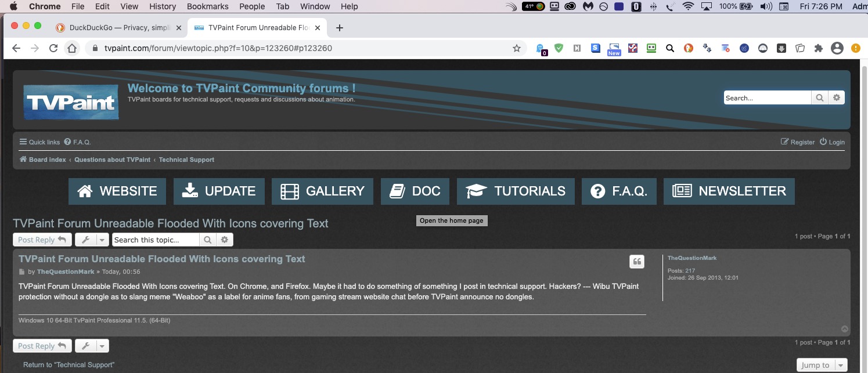Click the quote post button
The width and height of the screenshot is (868, 373).
click(637, 262)
